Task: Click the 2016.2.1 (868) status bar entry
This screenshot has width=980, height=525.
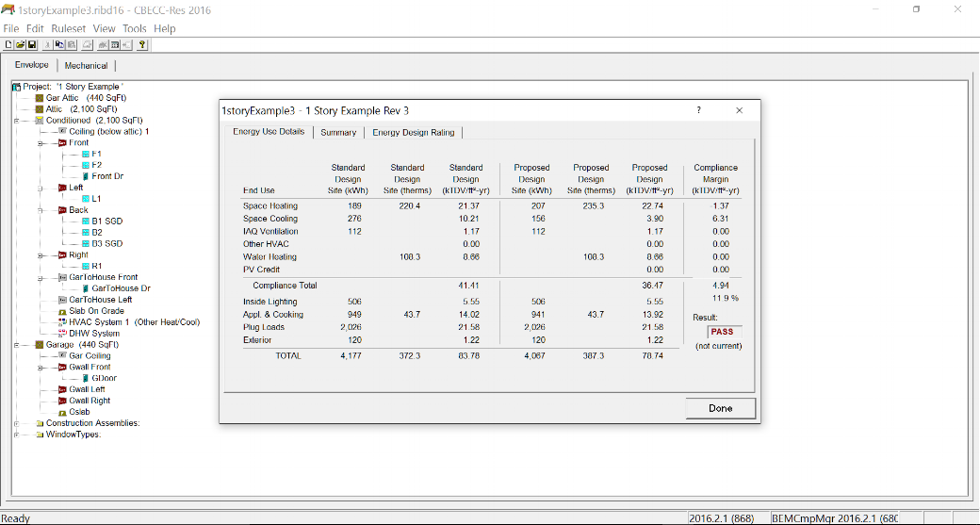Action: pyautogui.click(x=721, y=518)
